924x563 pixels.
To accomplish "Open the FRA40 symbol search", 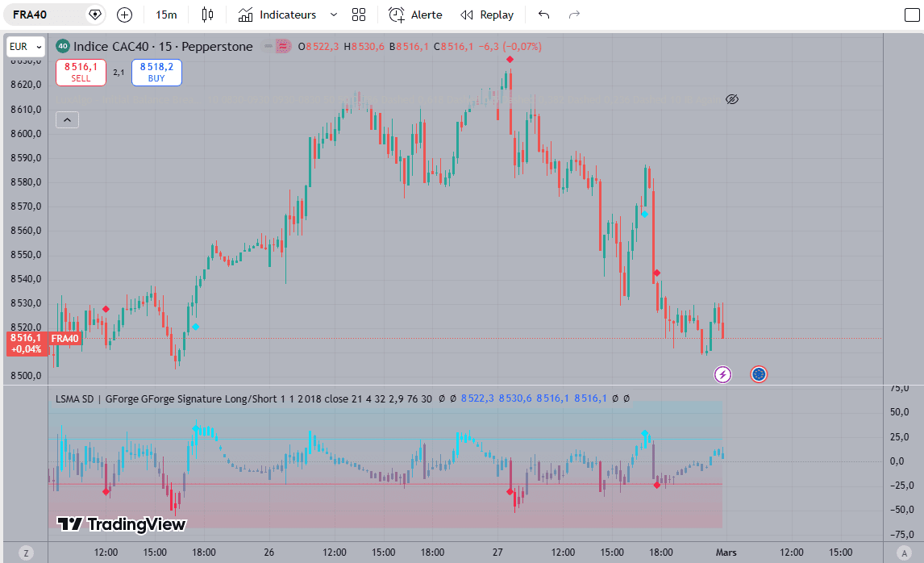I will (40, 15).
